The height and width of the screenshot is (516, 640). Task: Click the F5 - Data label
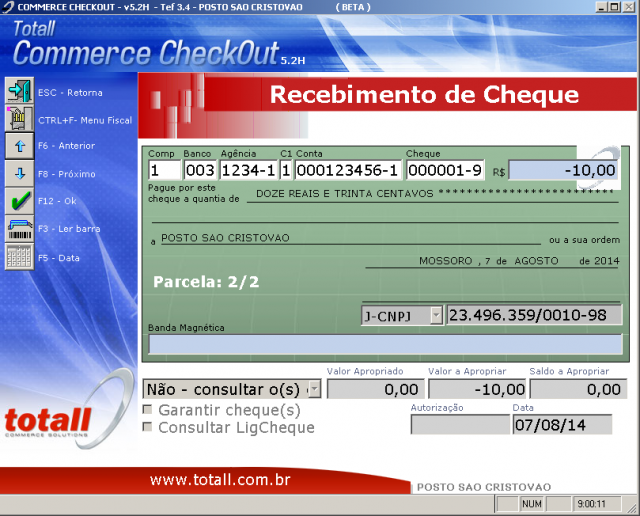point(59,258)
